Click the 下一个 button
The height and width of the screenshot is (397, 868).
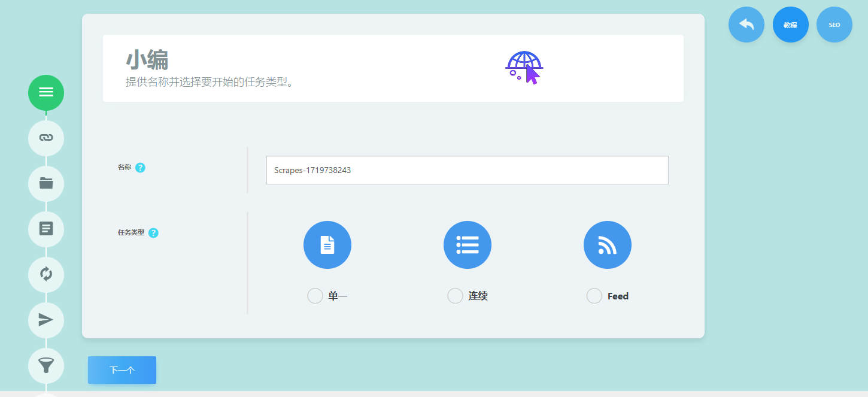click(x=122, y=370)
